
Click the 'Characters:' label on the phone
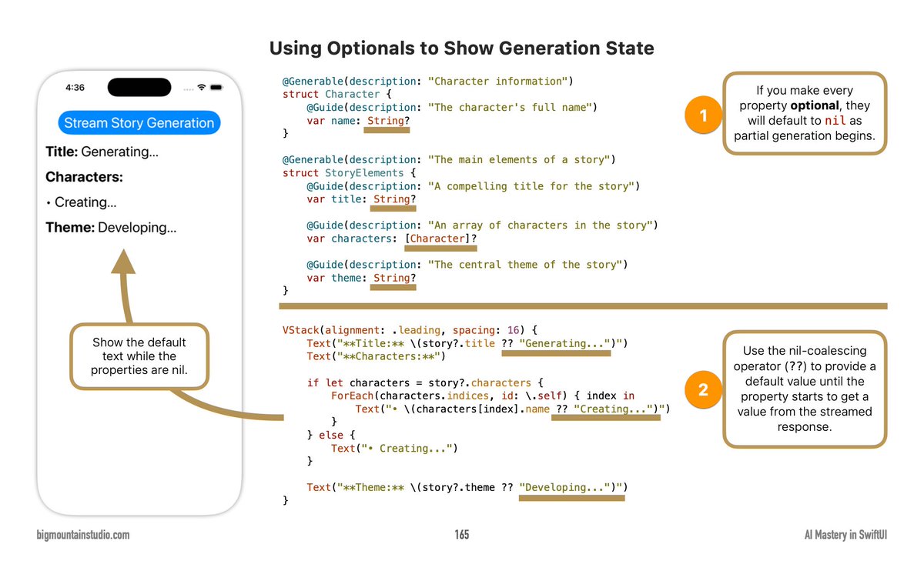tap(84, 177)
